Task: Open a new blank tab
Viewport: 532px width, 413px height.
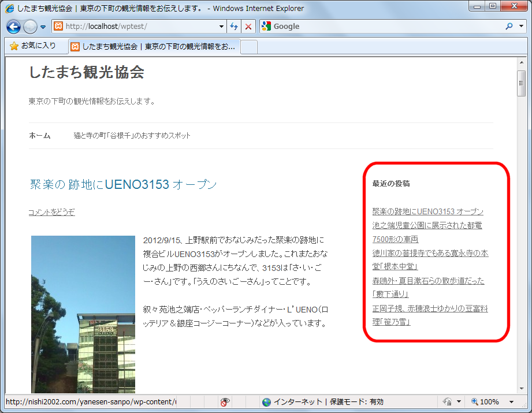Action: [249, 47]
